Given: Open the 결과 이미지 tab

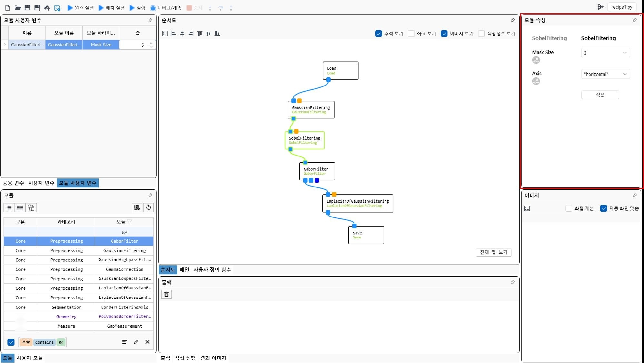Looking at the screenshot, I should (x=213, y=358).
